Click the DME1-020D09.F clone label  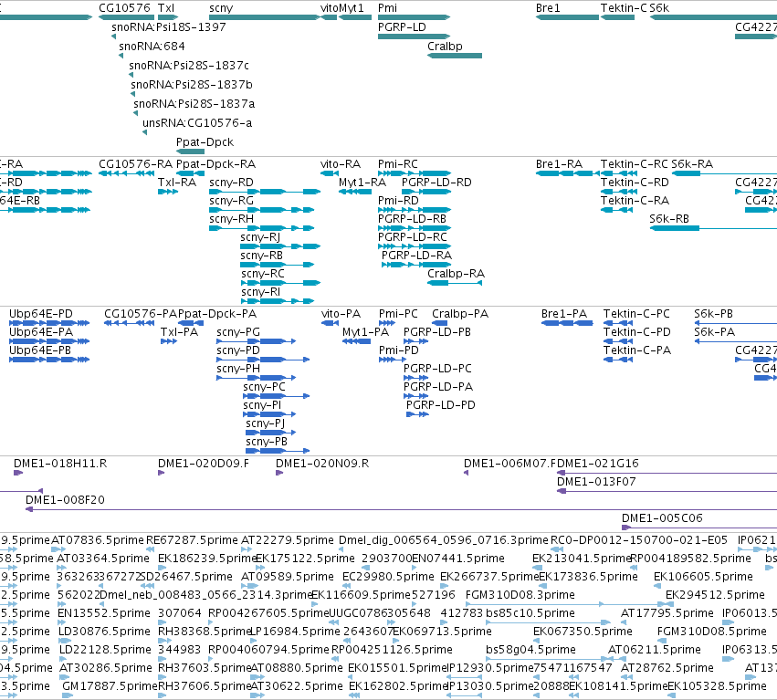click(204, 464)
